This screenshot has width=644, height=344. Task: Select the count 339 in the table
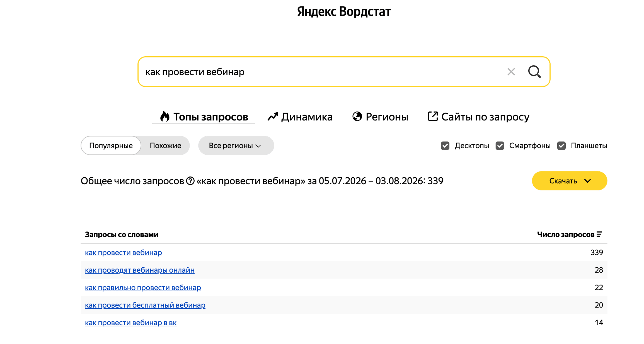(597, 252)
